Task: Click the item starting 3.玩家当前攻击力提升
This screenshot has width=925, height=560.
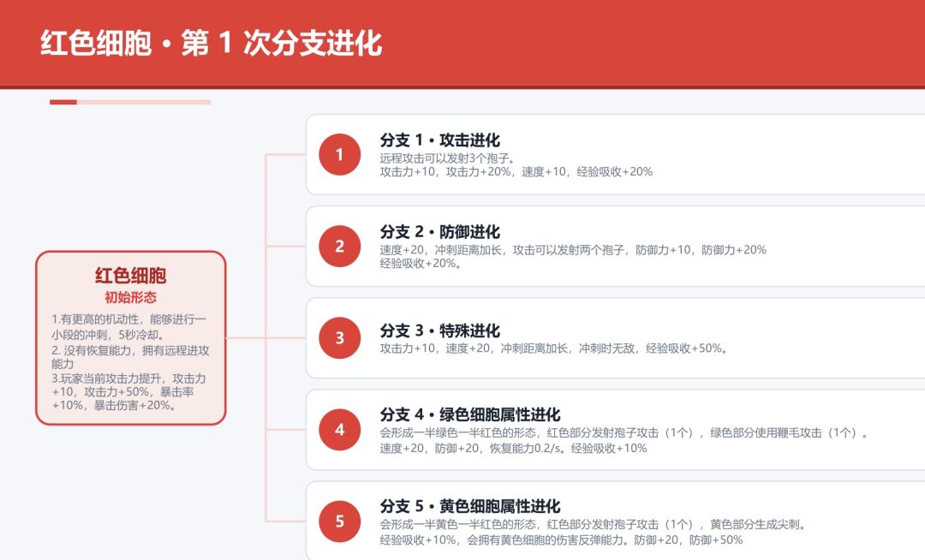Action: click(128, 392)
